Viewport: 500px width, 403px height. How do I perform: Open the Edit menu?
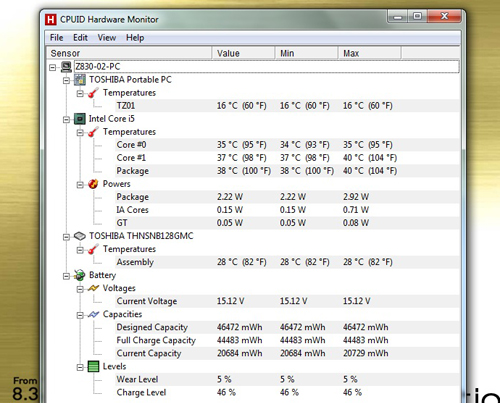coord(80,38)
